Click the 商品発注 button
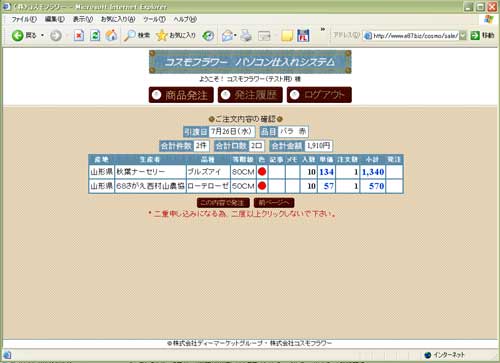 click(x=181, y=95)
